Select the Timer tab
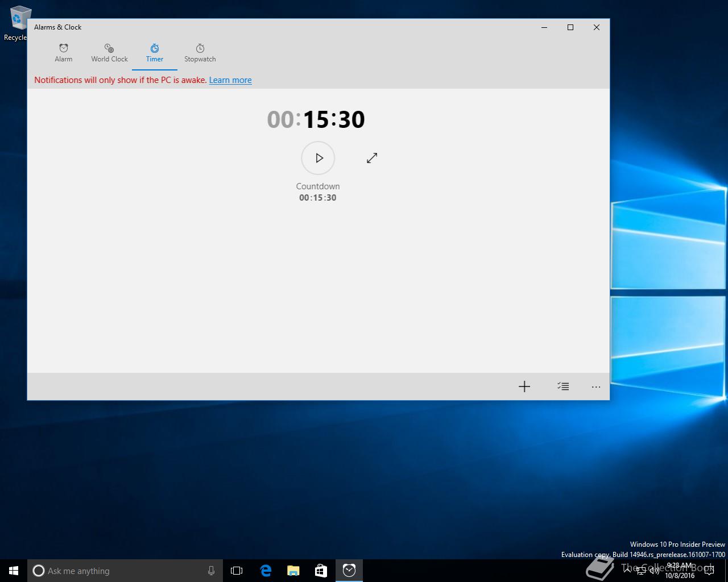 tap(155, 53)
